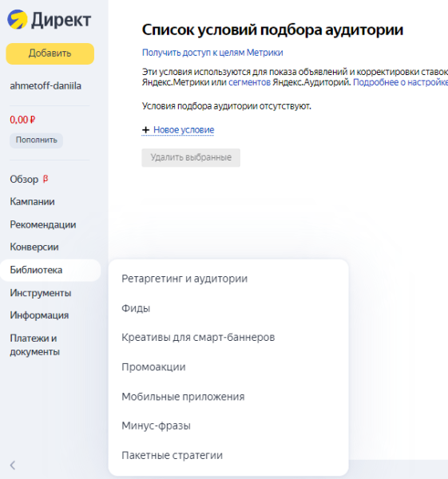
Task: Open Получить доступ к целям Метрики link
Action: tap(212, 53)
